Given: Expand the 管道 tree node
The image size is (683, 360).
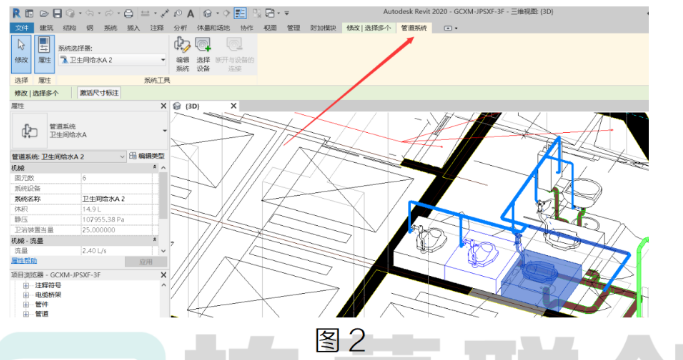Looking at the screenshot, I should (26, 314).
